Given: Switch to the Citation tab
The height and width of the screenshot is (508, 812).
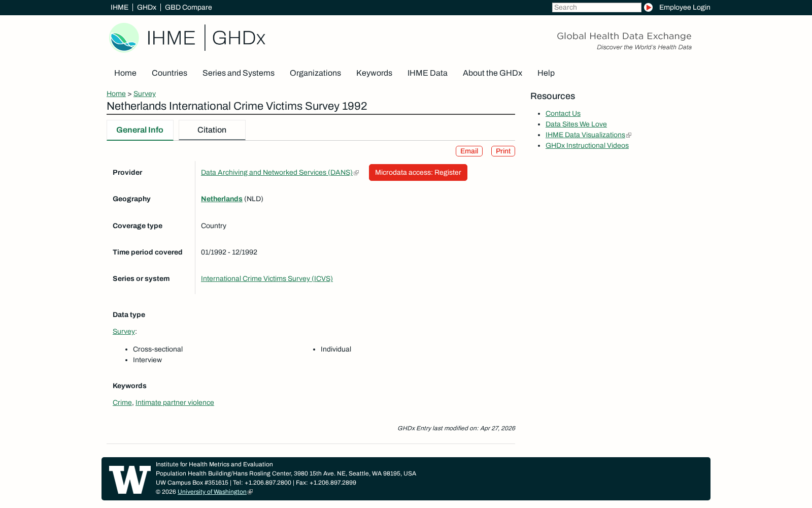Looking at the screenshot, I should pos(212,130).
